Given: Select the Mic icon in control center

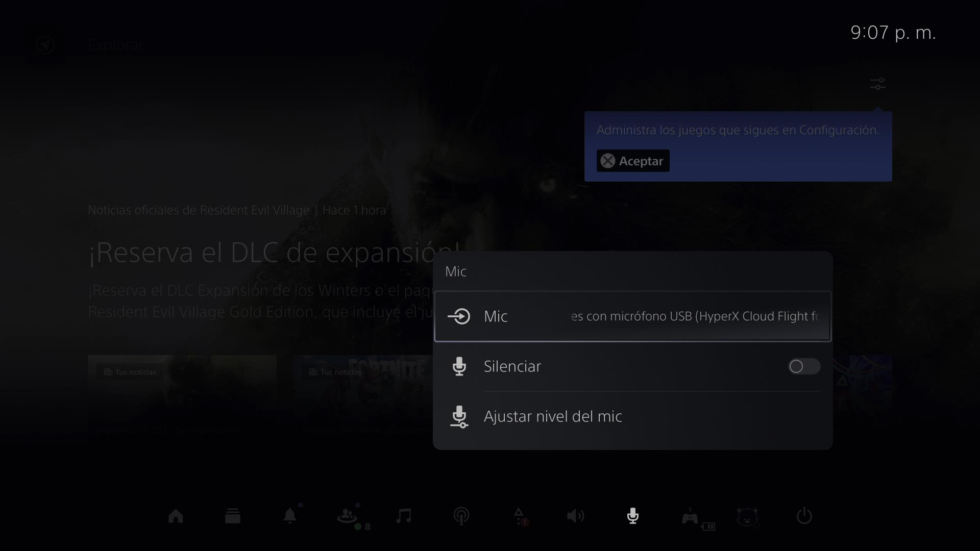Looking at the screenshot, I should [632, 516].
